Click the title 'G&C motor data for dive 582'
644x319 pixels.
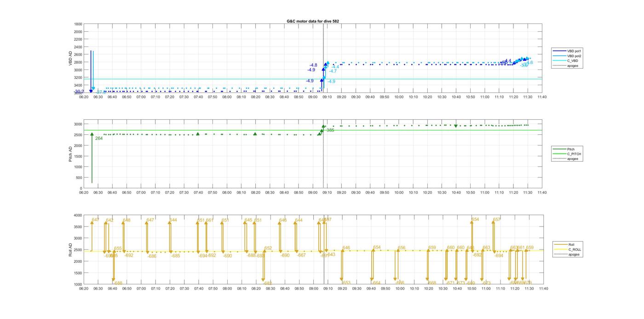pyautogui.click(x=313, y=22)
